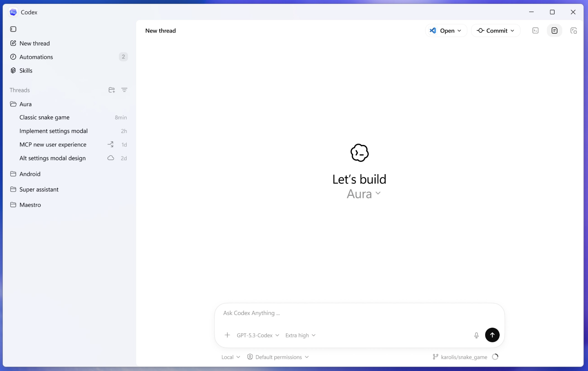Toggle the diff panel icon in toolbar
The image size is (588, 371).
(554, 31)
